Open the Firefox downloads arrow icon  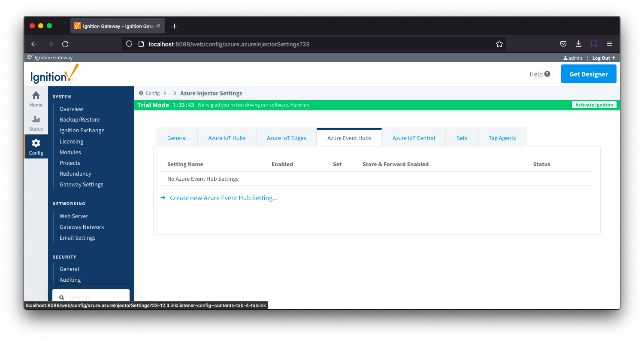[578, 44]
